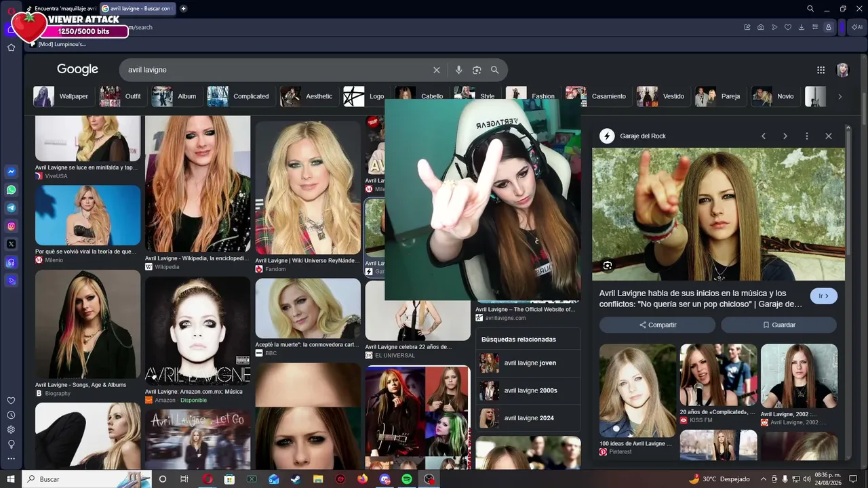Take a snapshot with the camera icon
This screenshot has width=868, height=488.
(761, 27)
